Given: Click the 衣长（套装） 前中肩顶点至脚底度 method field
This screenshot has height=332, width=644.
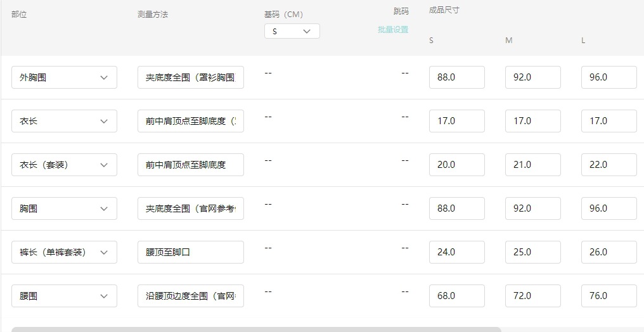Looking at the screenshot, I should 190,165.
